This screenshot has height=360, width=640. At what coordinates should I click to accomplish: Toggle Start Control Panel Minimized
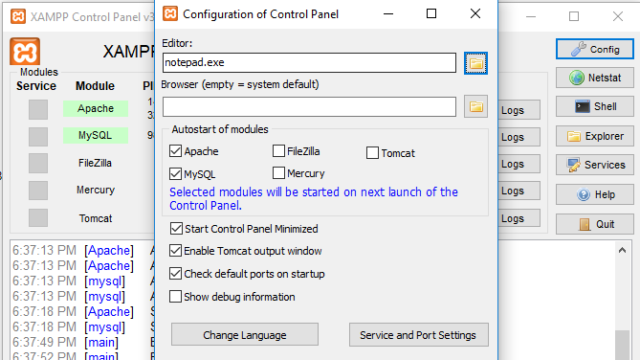pos(176,229)
